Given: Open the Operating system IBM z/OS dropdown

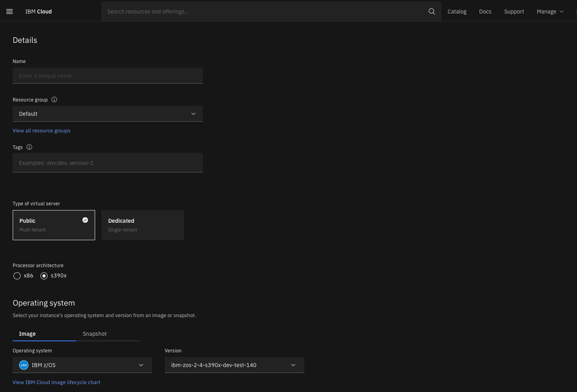Looking at the screenshot, I should [x=82, y=365].
